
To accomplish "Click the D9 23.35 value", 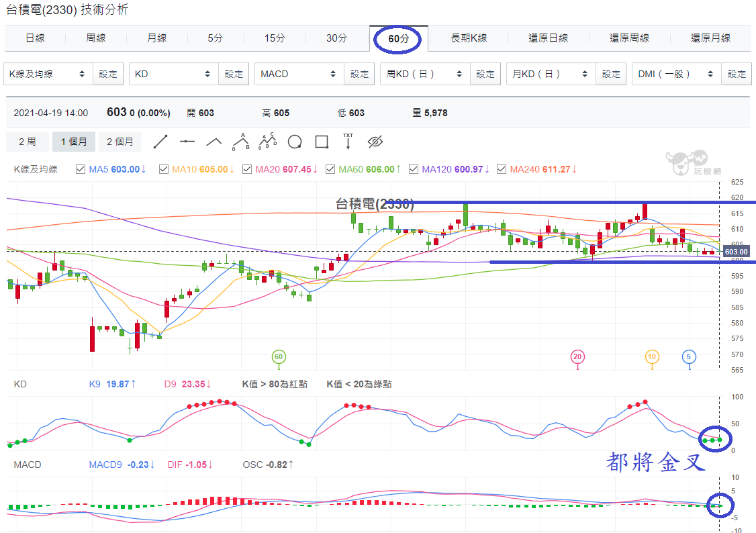I will point(187,384).
